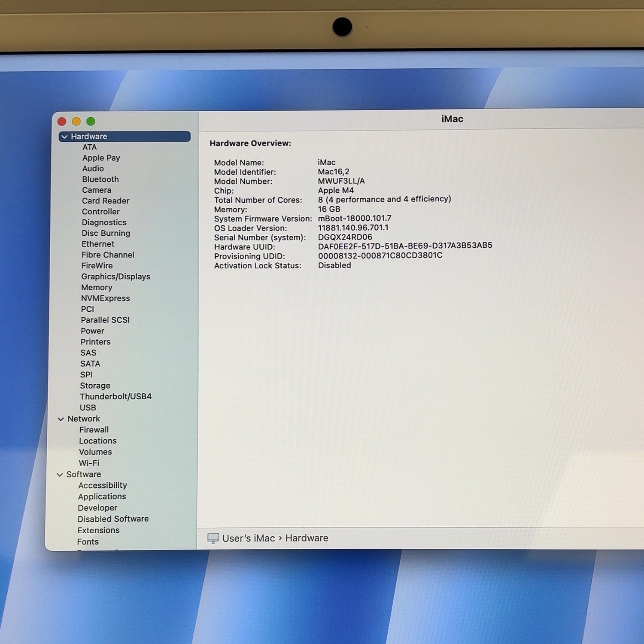This screenshot has height=644, width=644.
Task: Zoom the window with the green button
Action: click(x=91, y=122)
